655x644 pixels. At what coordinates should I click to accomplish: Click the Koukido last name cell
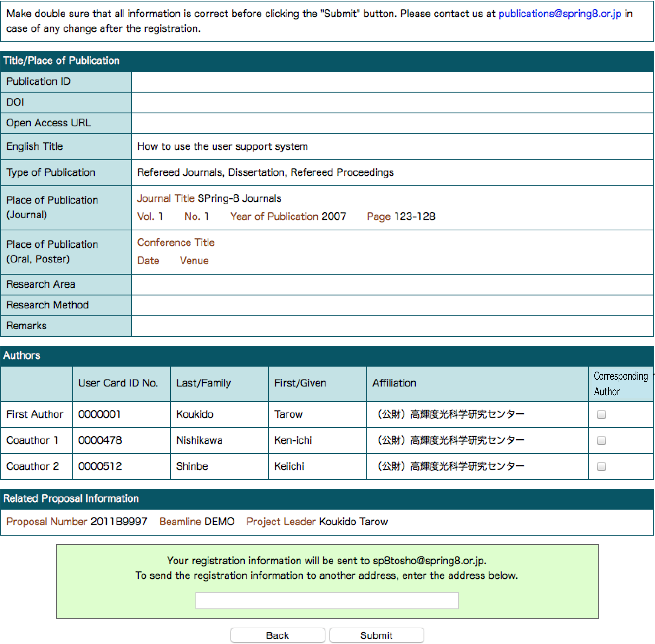coord(194,414)
